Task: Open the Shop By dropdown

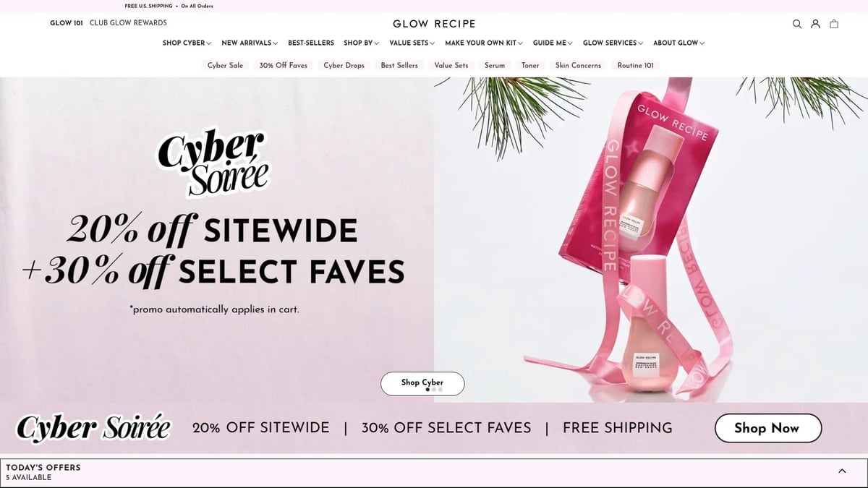Action: (x=362, y=43)
